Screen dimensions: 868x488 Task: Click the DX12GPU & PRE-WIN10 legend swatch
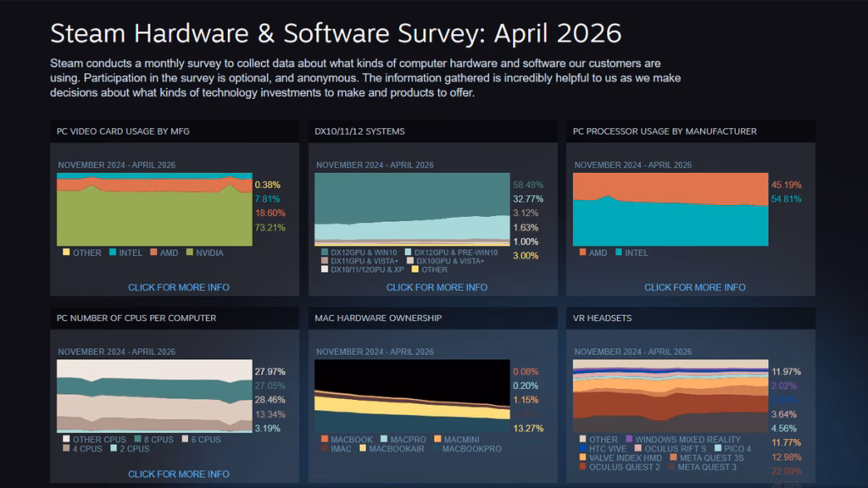point(408,252)
